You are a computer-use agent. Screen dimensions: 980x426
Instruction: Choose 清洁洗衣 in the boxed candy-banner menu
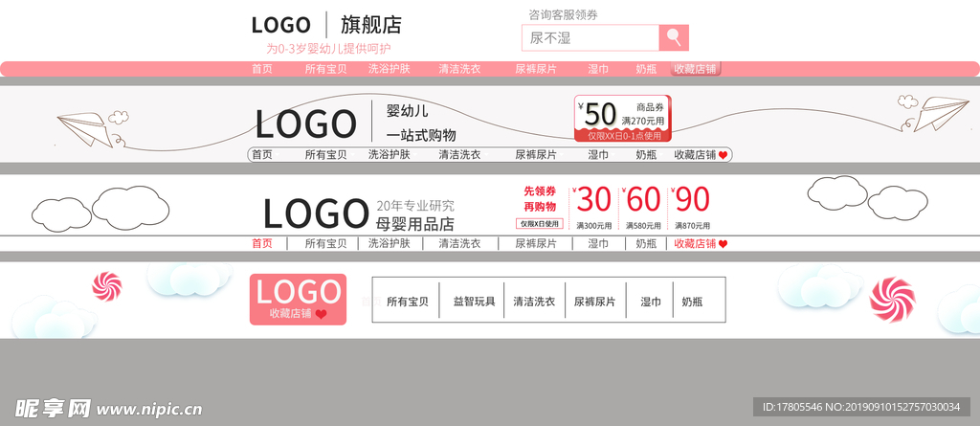(x=534, y=302)
